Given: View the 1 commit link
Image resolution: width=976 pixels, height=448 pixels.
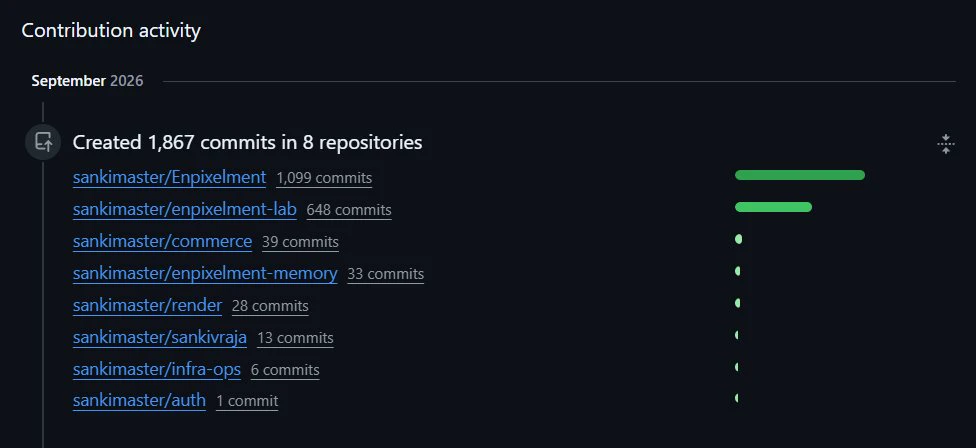Looking at the screenshot, I should pyautogui.click(x=247, y=402).
